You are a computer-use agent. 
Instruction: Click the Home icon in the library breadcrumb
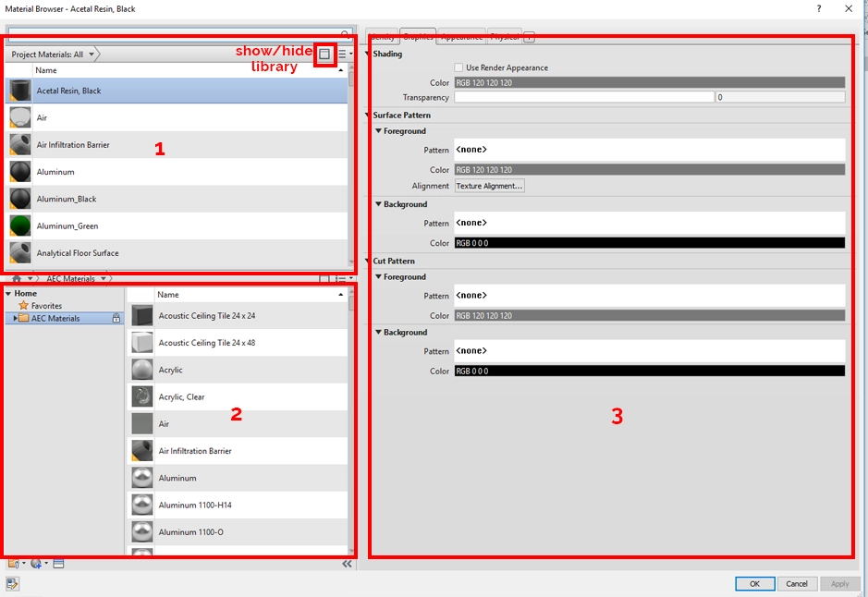(x=16, y=278)
